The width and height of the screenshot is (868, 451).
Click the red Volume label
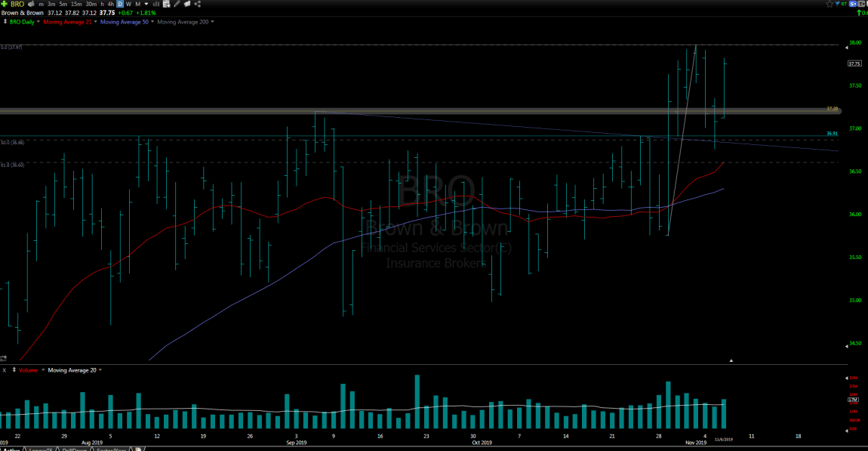tap(28, 370)
